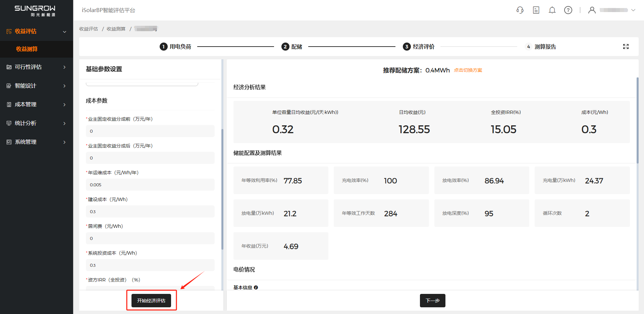The width and height of the screenshot is (644, 314).
Task: Open the notifications bell
Action: point(552,10)
